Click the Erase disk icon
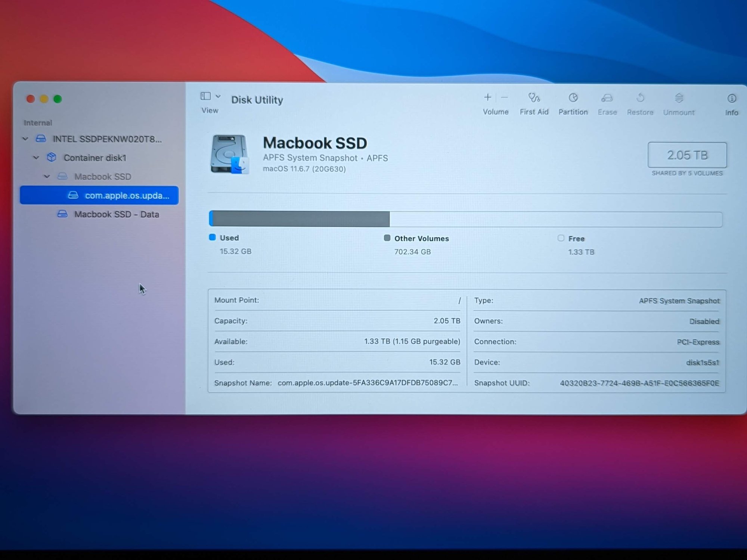747x560 pixels. click(x=607, y=98)
